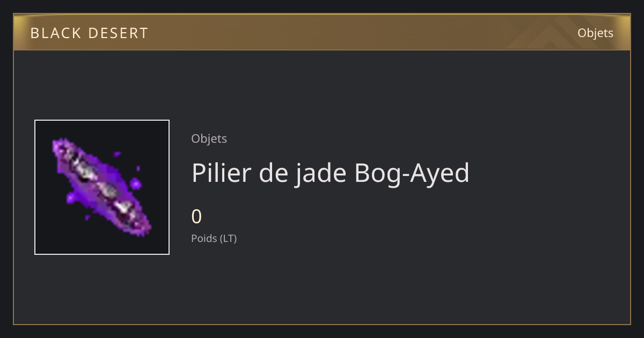Screen dimensions: 644x338
Task: Click the Pilier de jade Bog-Ayed item icon
Action: pyautogui.click(x=102, y=187)
